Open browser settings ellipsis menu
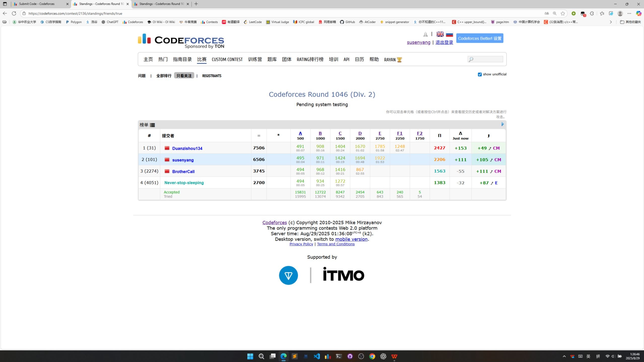Image resolution: width=644 pixels, height=362 pixels. coord(629,13)
